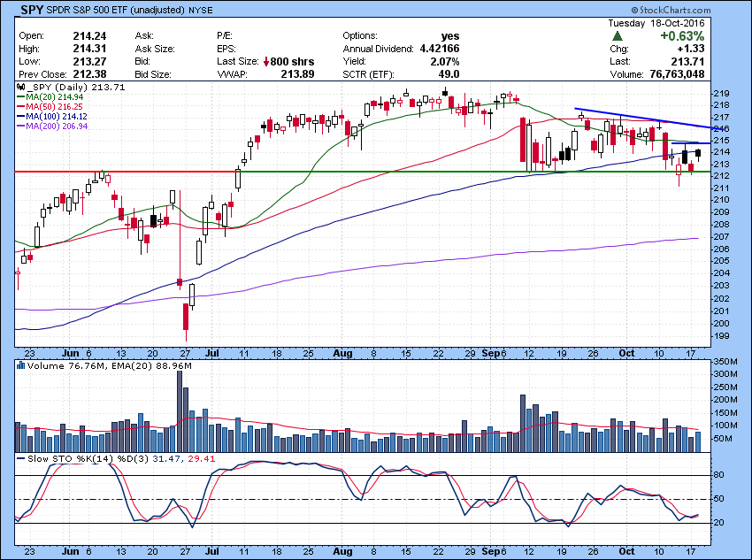This screenshot has width=752, height=560.
Task: Click the stochastic %K value 31.47
Action: pos(166,459)
